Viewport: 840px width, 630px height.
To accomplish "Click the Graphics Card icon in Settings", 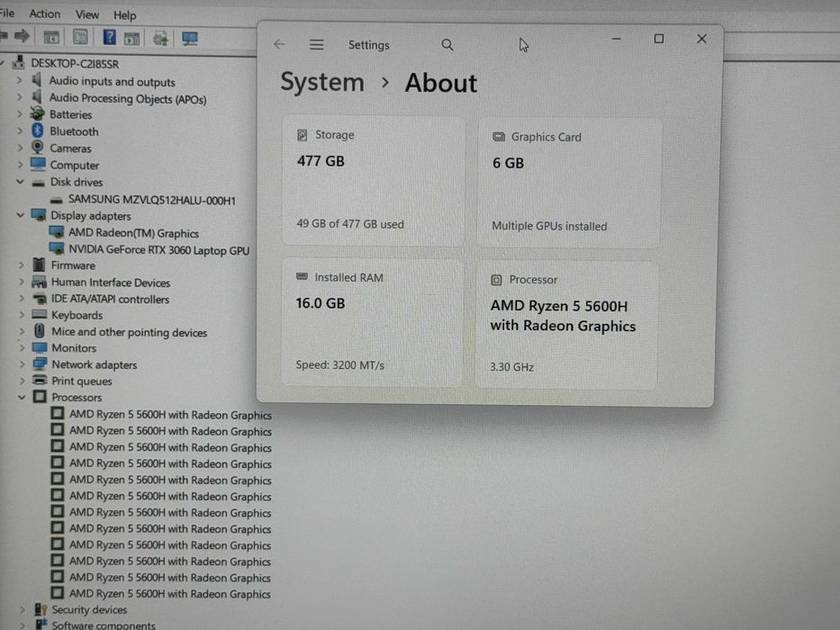I will pos(498,137).
